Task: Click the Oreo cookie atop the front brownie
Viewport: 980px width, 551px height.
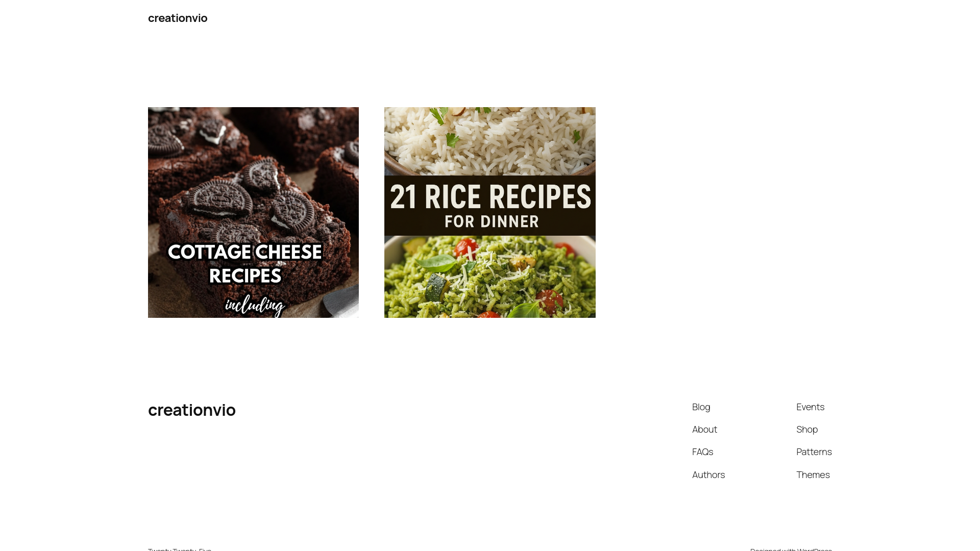Action: click(220, 197)
